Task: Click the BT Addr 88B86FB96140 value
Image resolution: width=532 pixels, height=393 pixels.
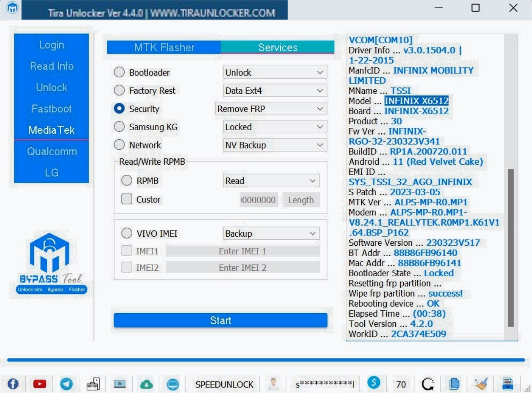Action: pyautogui.click(x=425, y=253)
